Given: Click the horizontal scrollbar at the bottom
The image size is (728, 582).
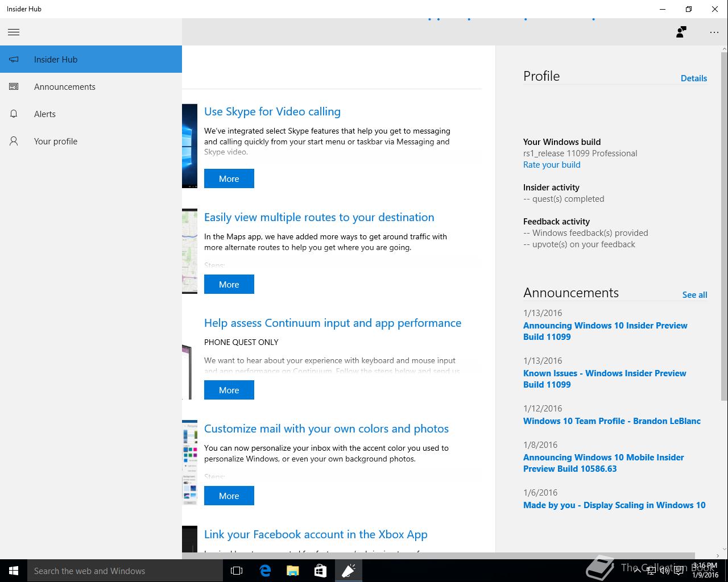Looking at the screenshot, I should click(x=438, y=555).
